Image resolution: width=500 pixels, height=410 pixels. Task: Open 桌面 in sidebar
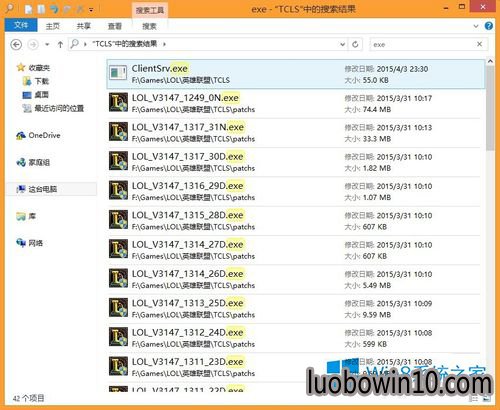click(36, 95)
